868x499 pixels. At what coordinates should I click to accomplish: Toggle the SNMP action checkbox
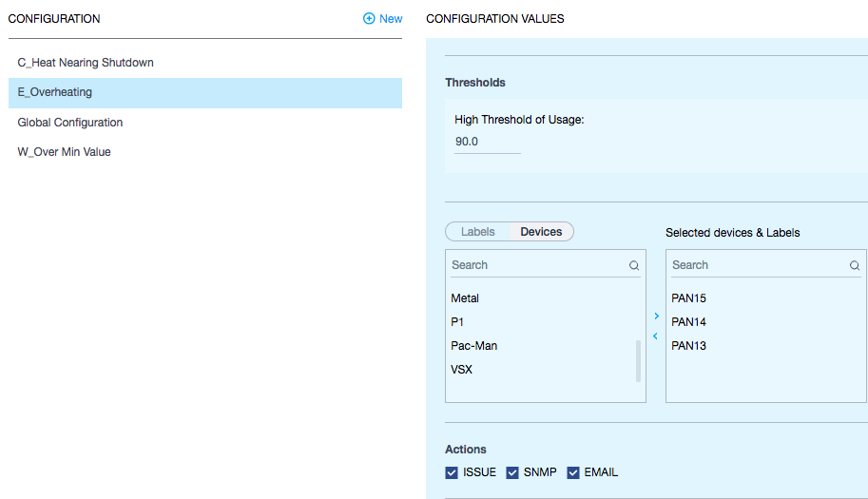[512, 472]
